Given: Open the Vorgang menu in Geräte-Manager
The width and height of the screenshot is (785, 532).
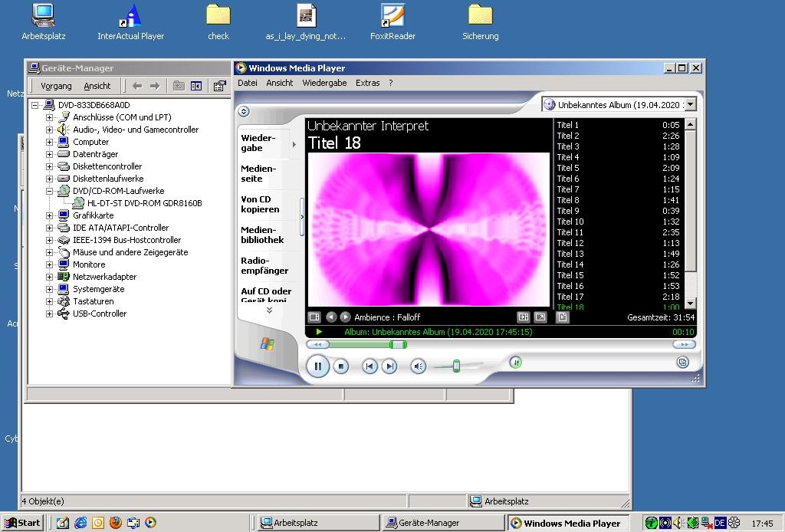Looking at the screenshot, I should (x=56, y=86).
